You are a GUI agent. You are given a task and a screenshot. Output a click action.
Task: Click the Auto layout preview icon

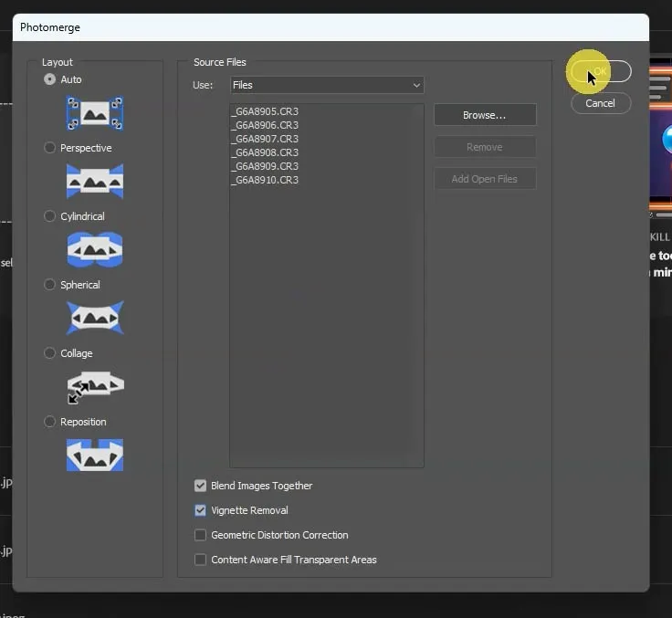coord(95,113)
